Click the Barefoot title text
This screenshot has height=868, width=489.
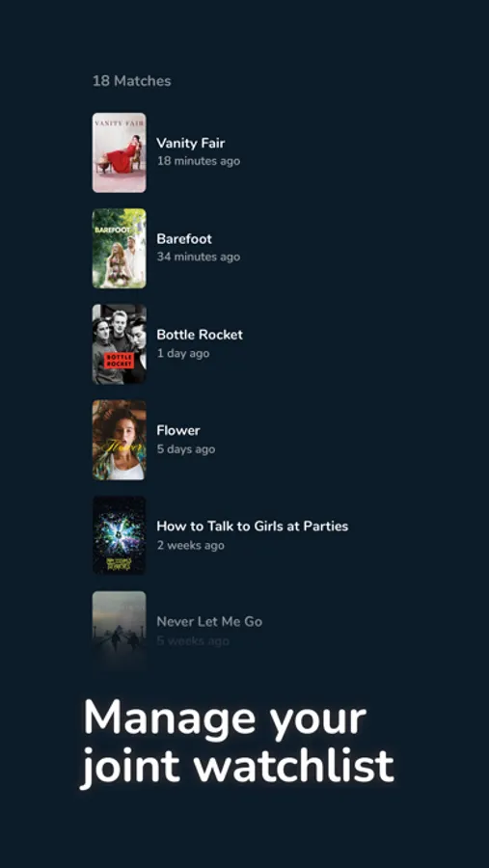184,239
